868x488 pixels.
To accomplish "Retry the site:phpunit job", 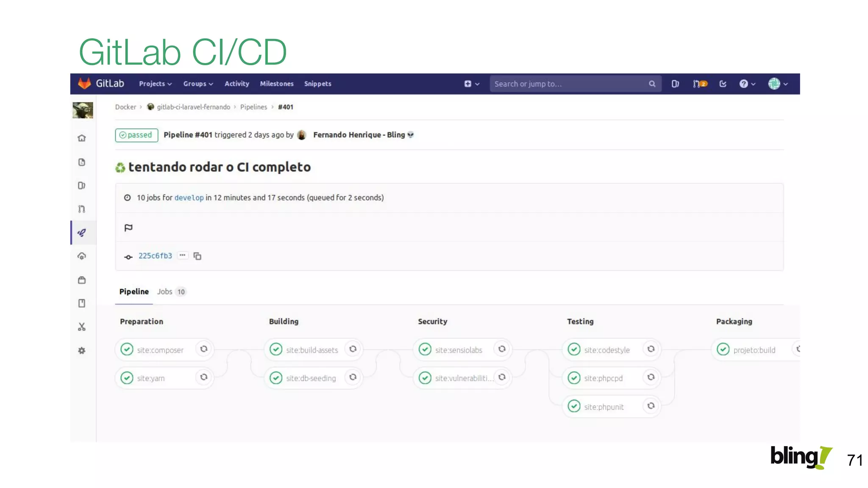I will coord(651,406).
